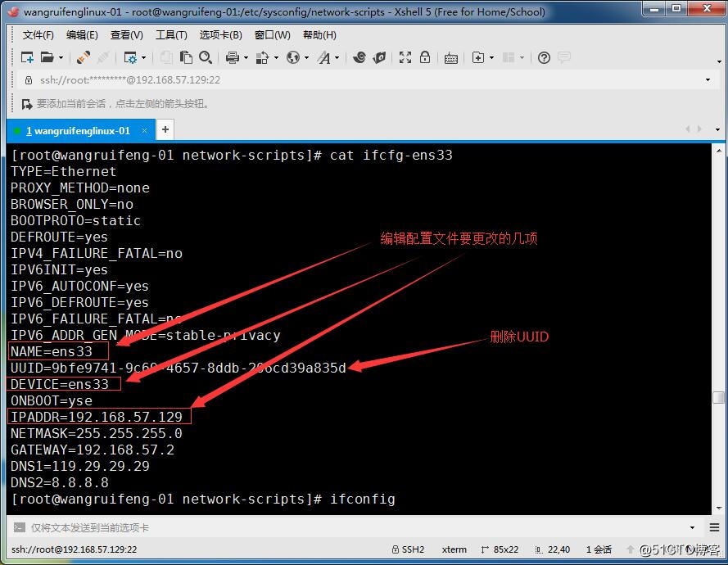Open the 文件(F) menu
This screenshot has width=728, height=565.
click(38, 35)
